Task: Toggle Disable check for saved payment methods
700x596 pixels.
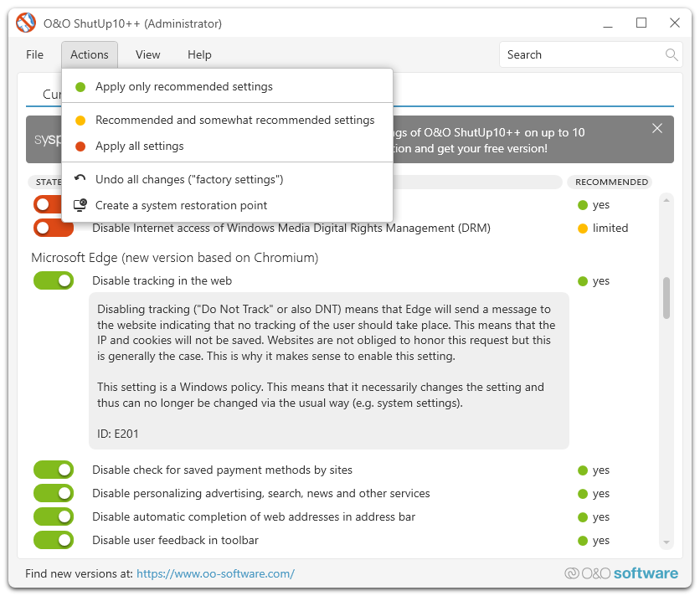Action: coord(53,470)
